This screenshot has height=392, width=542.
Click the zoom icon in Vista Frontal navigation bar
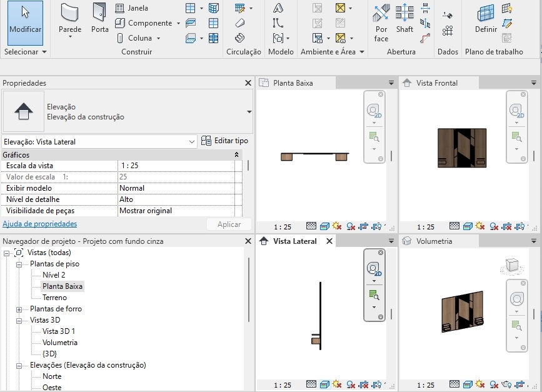[x=516, y=133]
